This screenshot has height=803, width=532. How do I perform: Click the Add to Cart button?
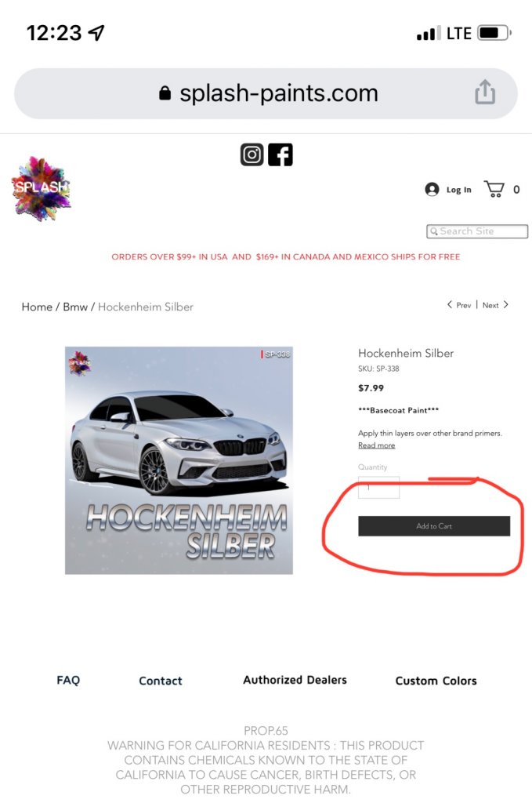tap(434, 526)
